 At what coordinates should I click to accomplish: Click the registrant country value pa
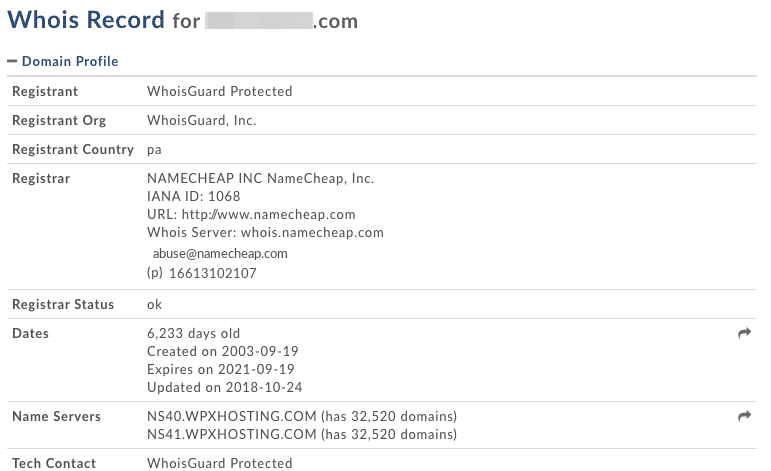coord(154,150)
